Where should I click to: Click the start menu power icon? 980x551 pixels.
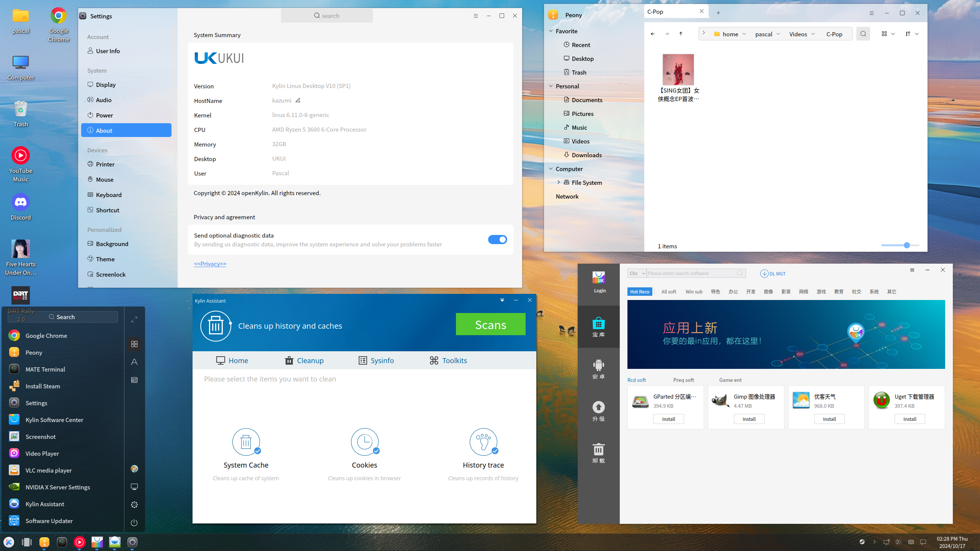pyautogui.click(x=134, y=523)
